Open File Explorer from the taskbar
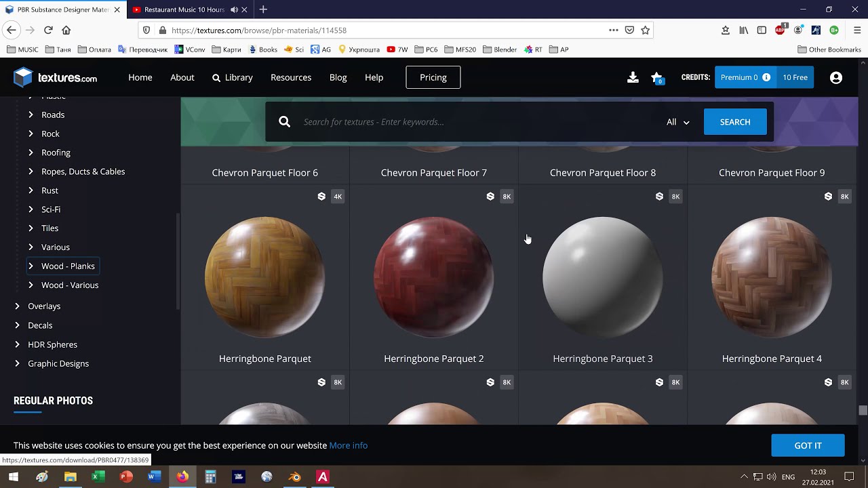The image size is (868, 488). [70, 477]
